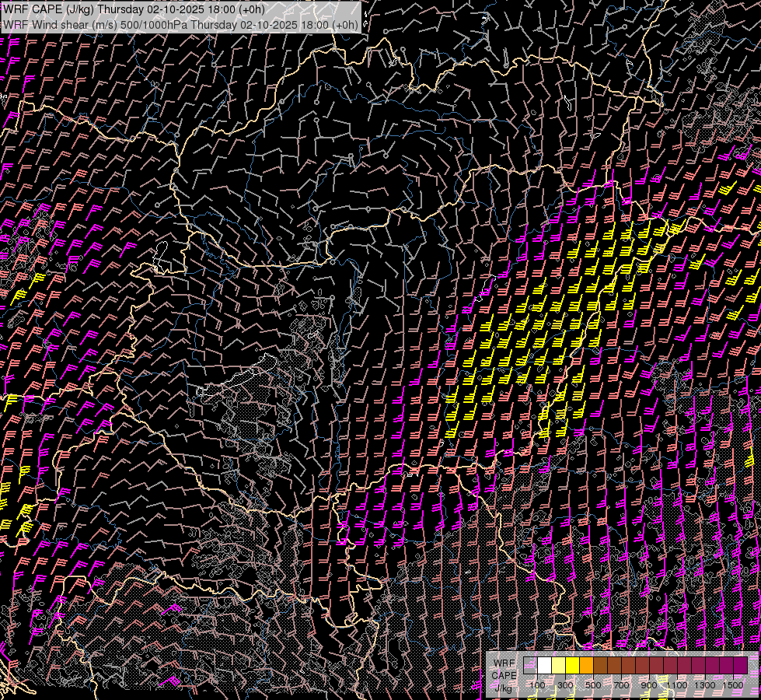Screen dimensions: 761x700
Task: Click the white swatch in the CAPE legend
Action: [544, 665]
